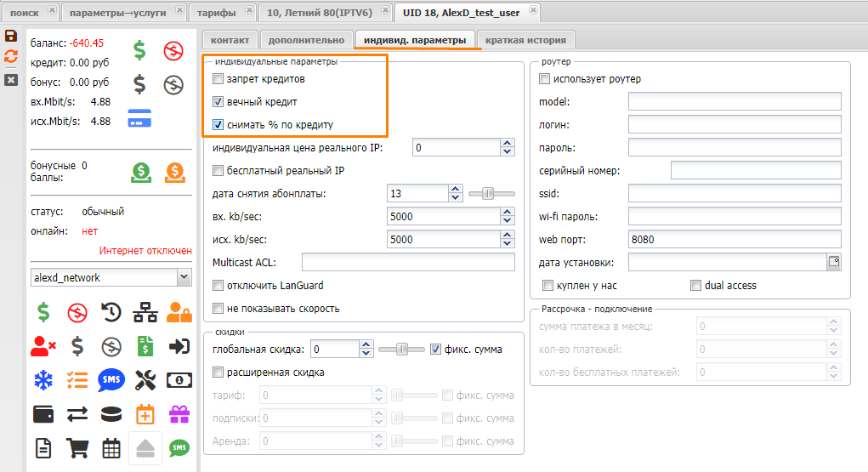Open the 'дата установки' date picker
Viewport: 868px width, 472px height.
point(833,261)
